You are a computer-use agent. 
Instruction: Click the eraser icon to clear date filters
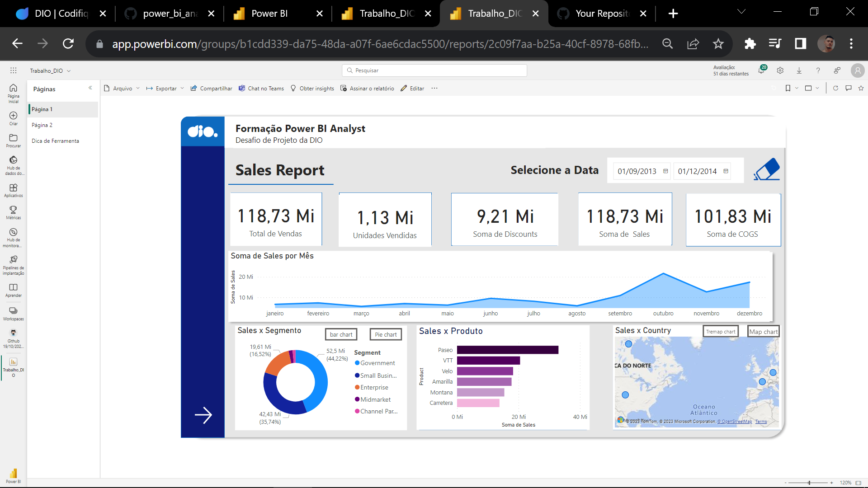click(767, 169)
